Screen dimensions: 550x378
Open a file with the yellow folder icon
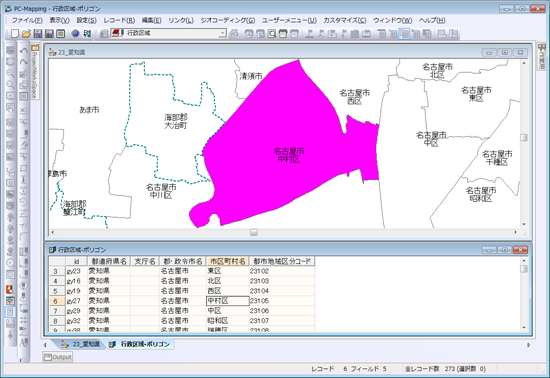(26, 34)
